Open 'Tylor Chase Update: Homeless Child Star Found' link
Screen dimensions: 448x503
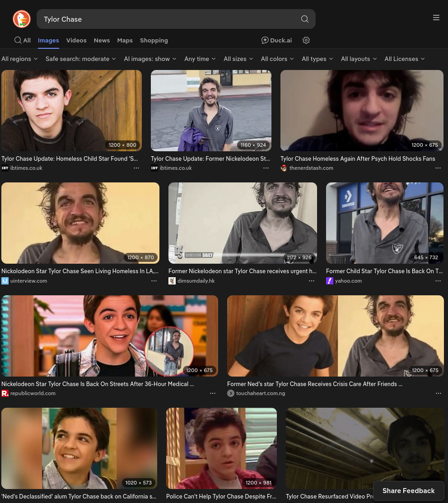70,158
